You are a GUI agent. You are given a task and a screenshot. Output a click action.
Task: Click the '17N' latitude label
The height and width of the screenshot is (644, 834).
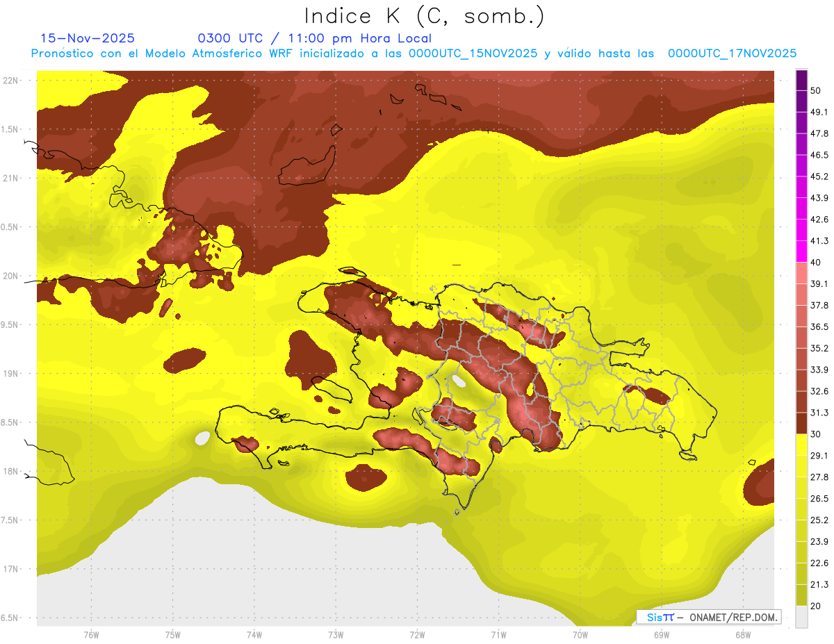click(10, 569)
